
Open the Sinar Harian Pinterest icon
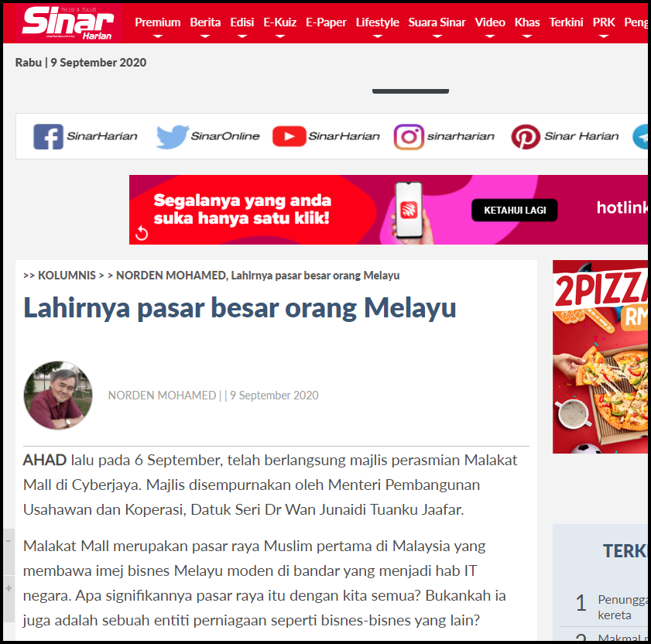(x=526, y=136)
